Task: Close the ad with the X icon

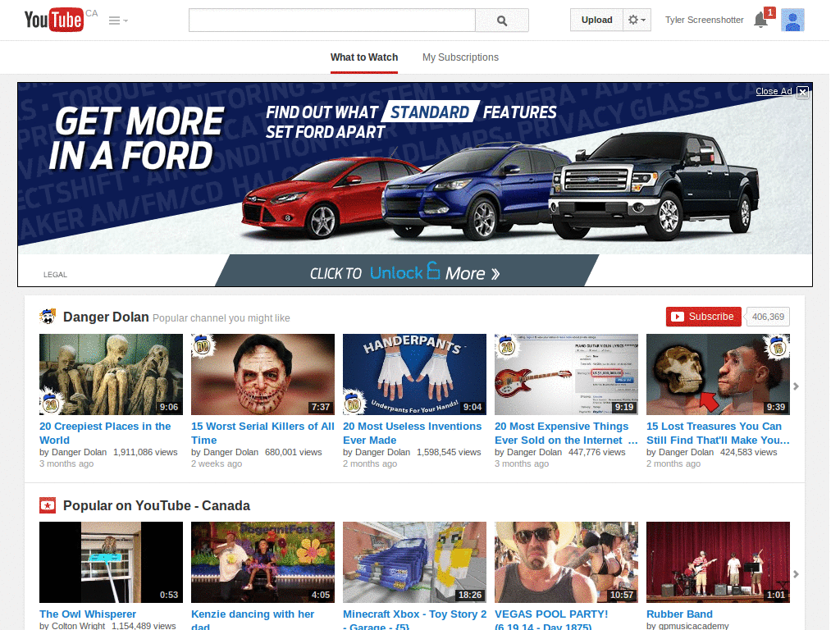Action: [x=802, y=92]
